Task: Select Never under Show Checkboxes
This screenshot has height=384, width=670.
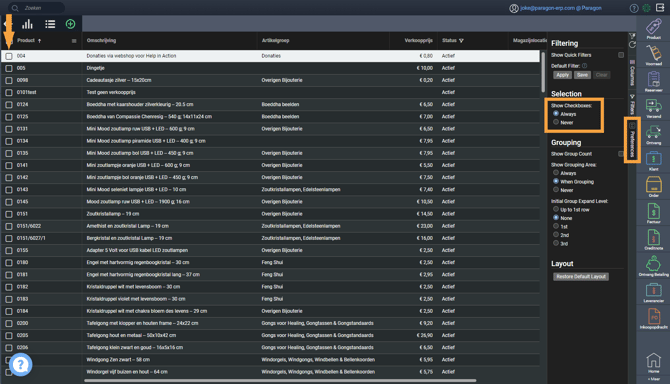Action: point(556,122)
